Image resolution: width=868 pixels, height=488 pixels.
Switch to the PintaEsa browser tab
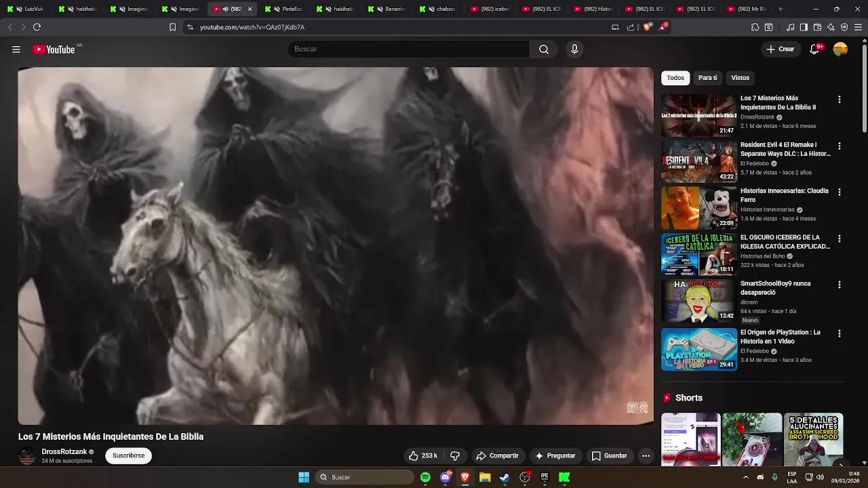283,9
